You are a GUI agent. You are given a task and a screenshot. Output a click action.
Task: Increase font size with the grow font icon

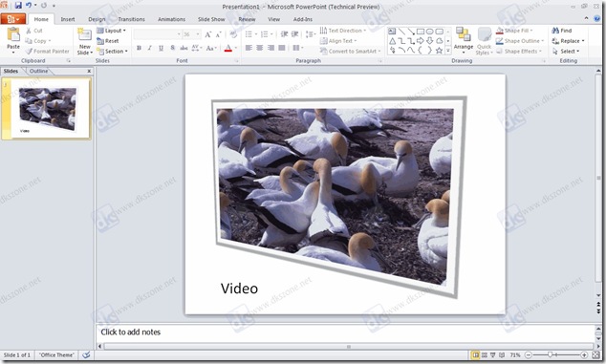[x=208, y=34]
